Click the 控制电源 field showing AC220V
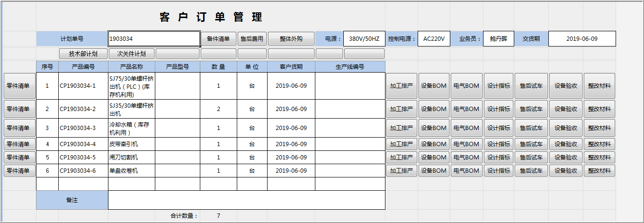The height and width of the screenshot is (223, 644). (434, 39)
